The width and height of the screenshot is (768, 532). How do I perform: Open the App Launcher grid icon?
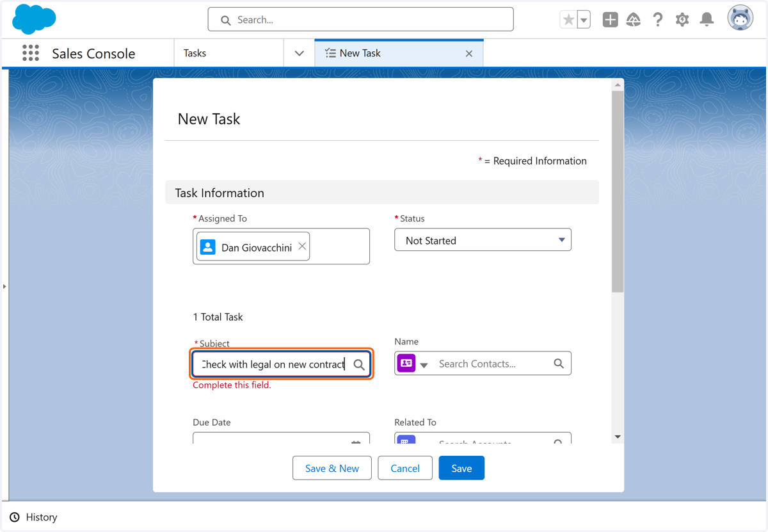31,53
